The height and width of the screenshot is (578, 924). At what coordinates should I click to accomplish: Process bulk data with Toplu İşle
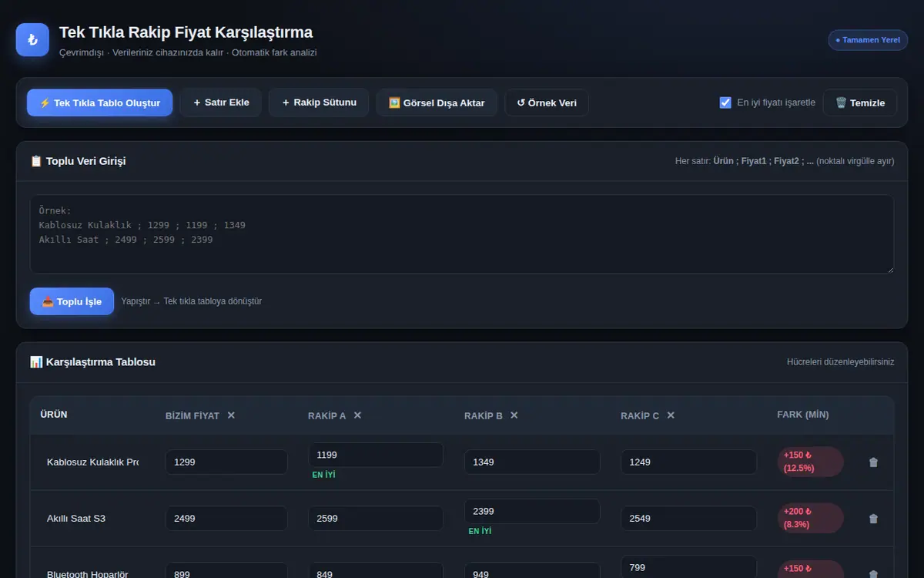coord(72,301)
